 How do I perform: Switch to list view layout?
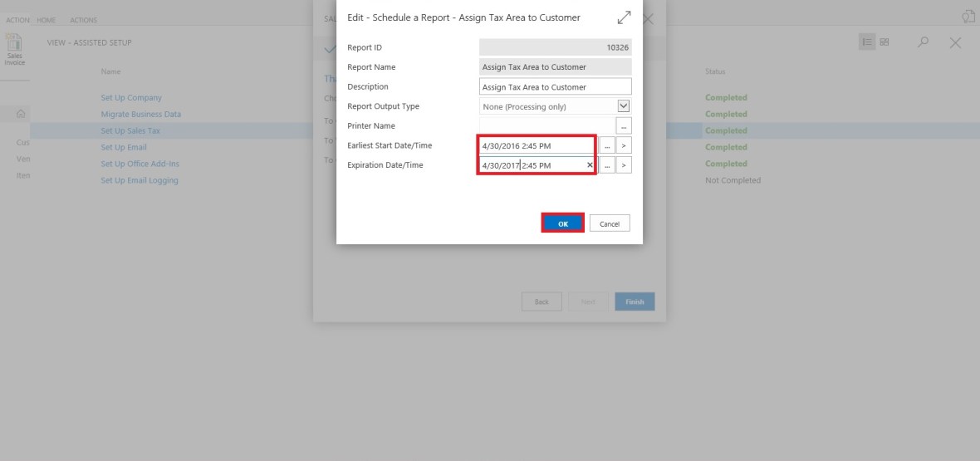pyautogui.click(x=868, y=42)
